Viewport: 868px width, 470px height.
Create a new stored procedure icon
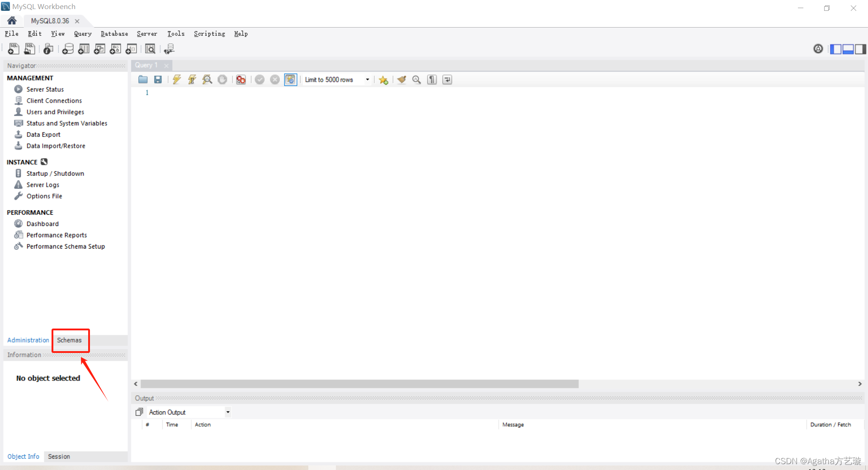[115, 49]
